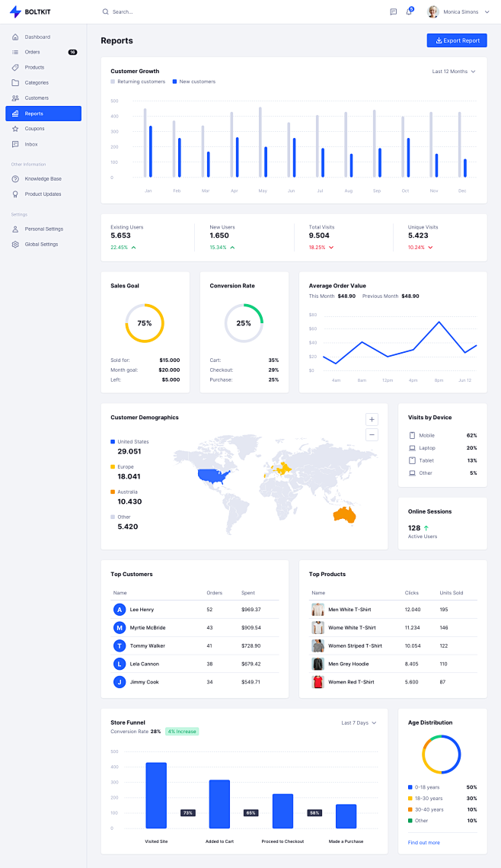Zoom out on the demographics map
The height and width of the screenshot is (868, 501).
pos(372,435)
